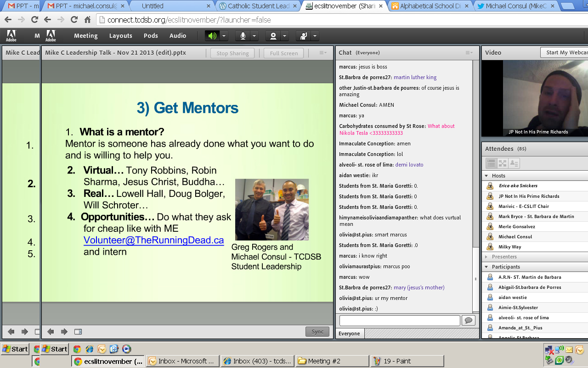Toggle the slide sidebar icon beside arrows

pos(78,332)
